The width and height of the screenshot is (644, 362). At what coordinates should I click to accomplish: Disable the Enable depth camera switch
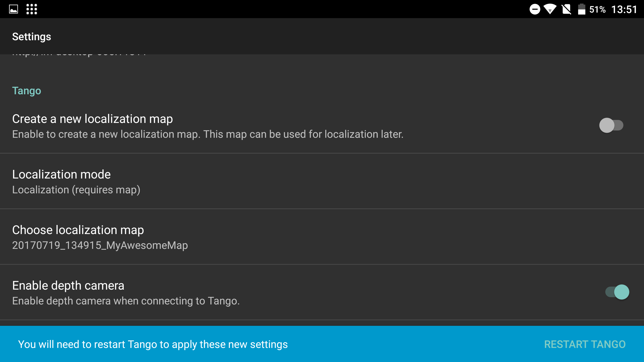pyautogui.click(x=617, y=292)
